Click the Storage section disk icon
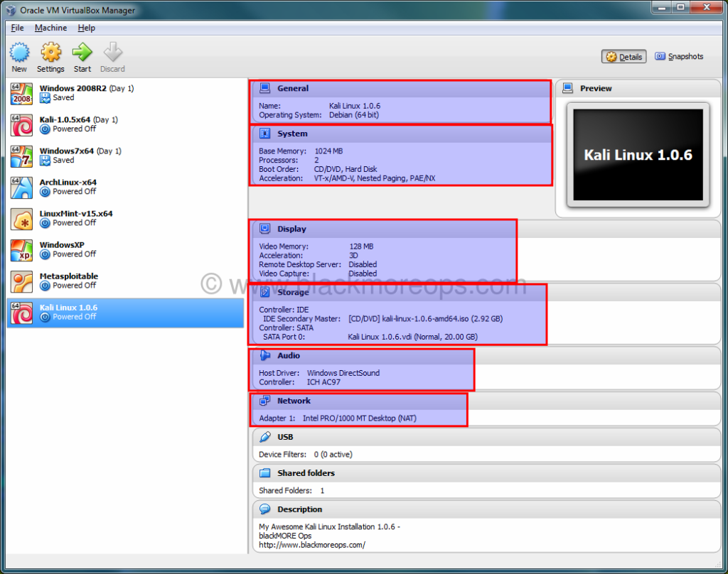The width and height of the screenshot is (728, 574). pyautogui.click(x=264, y=292)
